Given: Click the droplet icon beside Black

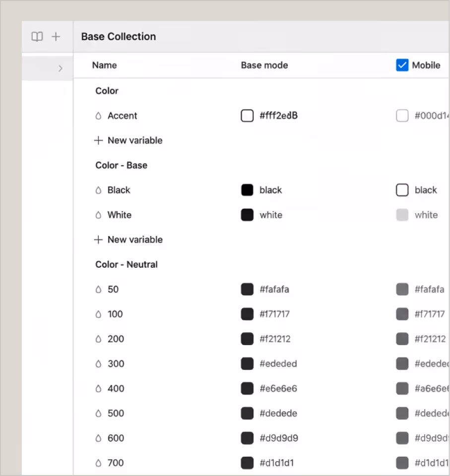Looking at the screenshot, I should [98, 190].
